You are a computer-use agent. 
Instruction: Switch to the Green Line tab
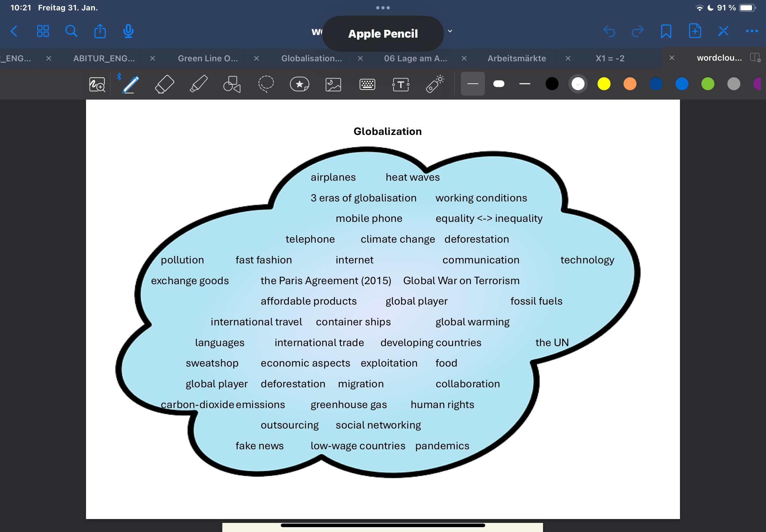click(x=207, y=58)
